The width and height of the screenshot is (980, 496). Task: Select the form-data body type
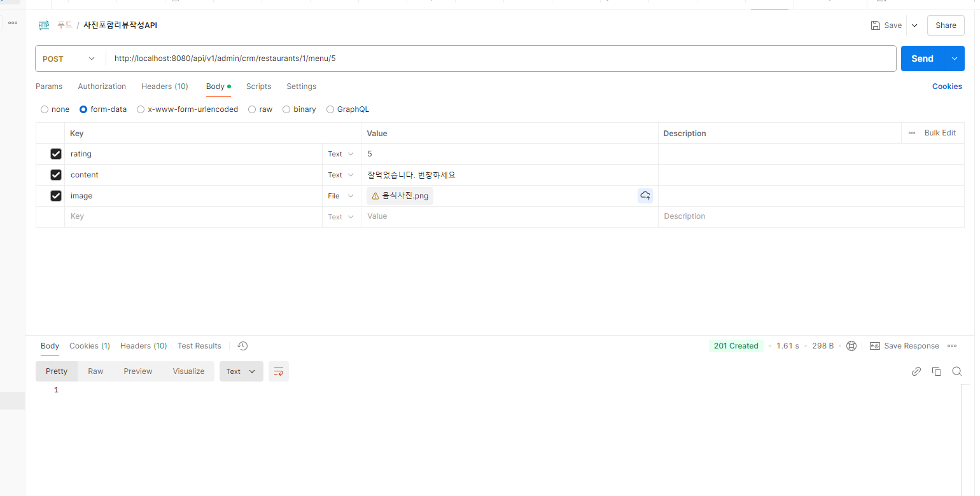(x=83, y=109)
